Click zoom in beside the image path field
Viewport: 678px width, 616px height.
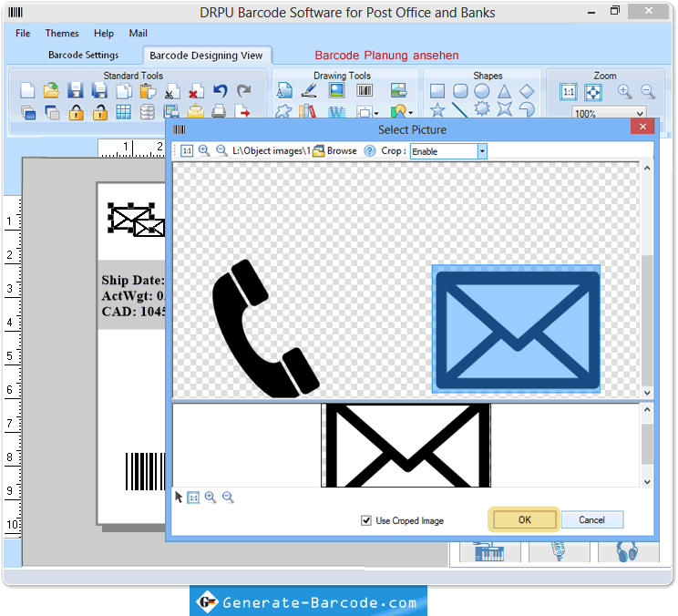pos(203,150)
